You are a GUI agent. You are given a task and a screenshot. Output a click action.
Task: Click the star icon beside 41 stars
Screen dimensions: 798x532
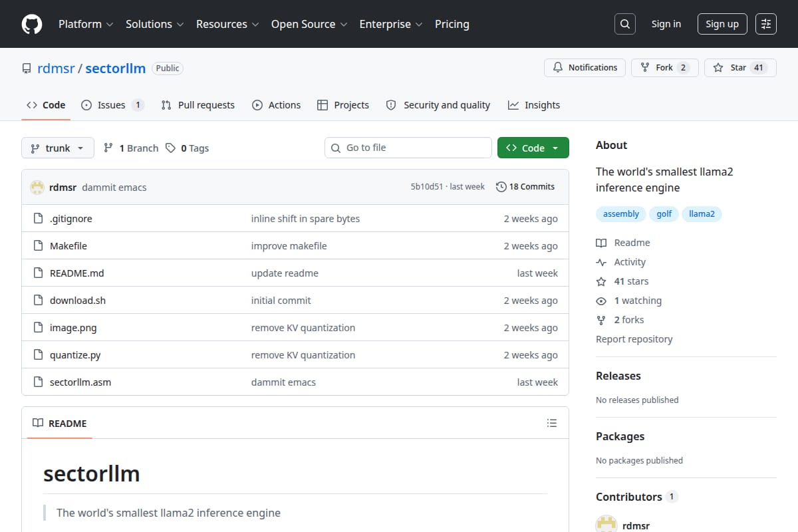(601, 281)
